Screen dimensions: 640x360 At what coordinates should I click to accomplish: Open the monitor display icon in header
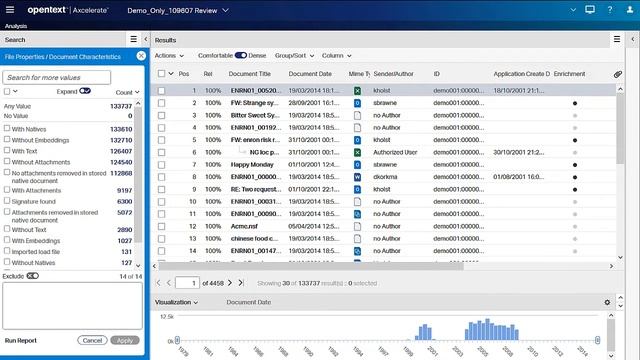590,10
